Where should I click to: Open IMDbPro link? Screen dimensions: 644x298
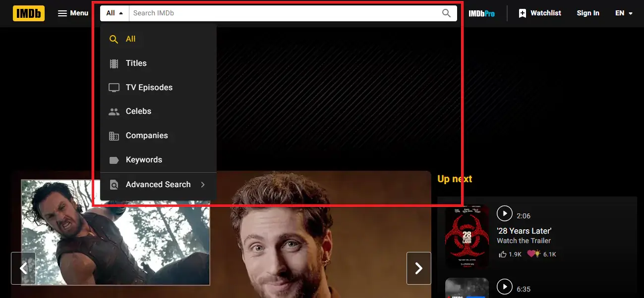[481, 13]
